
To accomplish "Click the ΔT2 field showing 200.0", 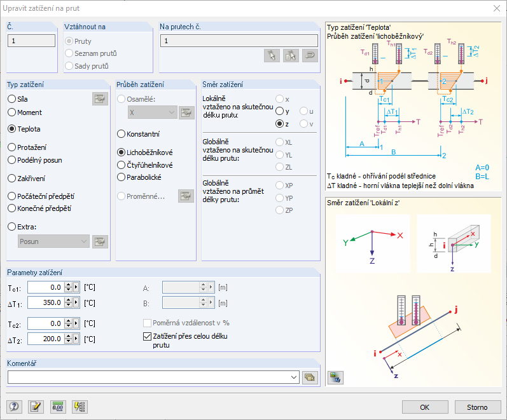I will [46, 339].
